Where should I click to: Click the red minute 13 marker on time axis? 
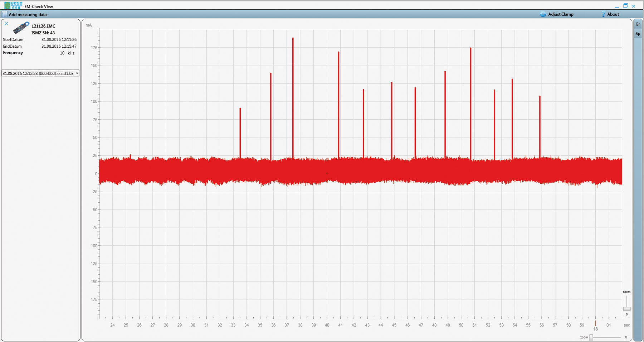point(595,324)
